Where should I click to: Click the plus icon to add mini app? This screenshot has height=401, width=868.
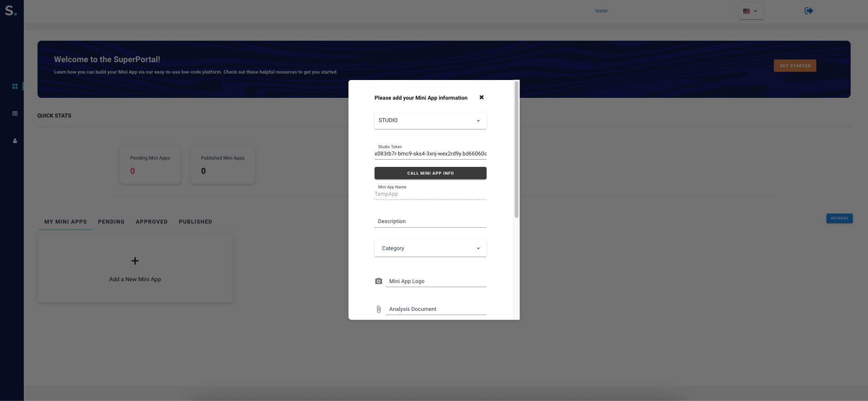click(135, 261)
